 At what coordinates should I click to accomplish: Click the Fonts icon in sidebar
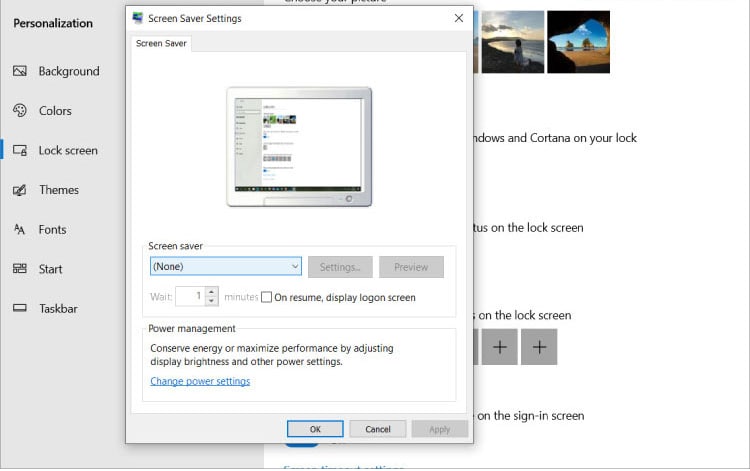click(19, 229)
